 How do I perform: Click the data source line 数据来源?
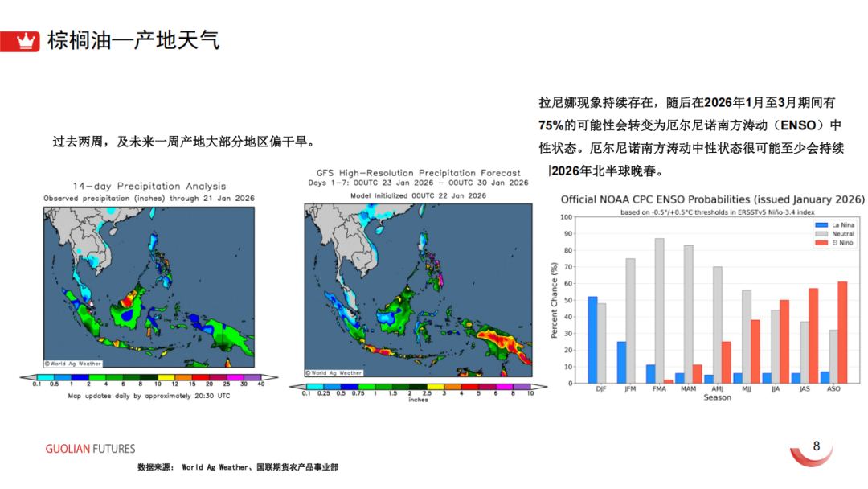click(x=237, y=467)
